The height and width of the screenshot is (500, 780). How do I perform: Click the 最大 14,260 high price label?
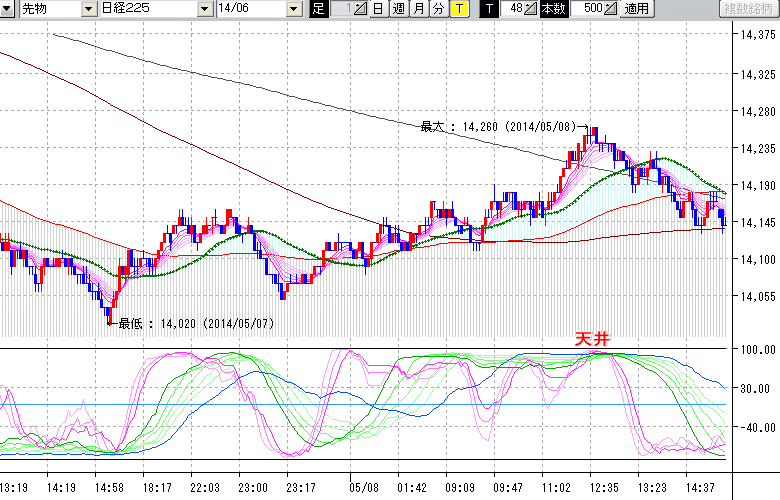[x=497, y=127]
